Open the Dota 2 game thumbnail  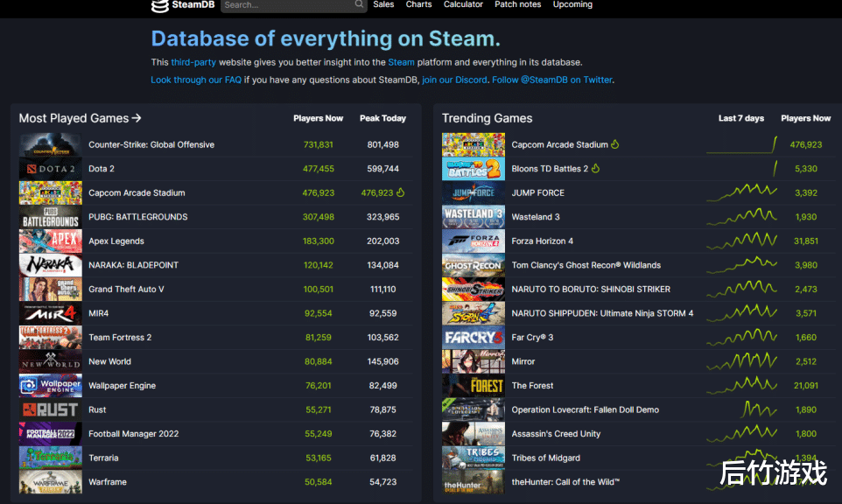51,169
